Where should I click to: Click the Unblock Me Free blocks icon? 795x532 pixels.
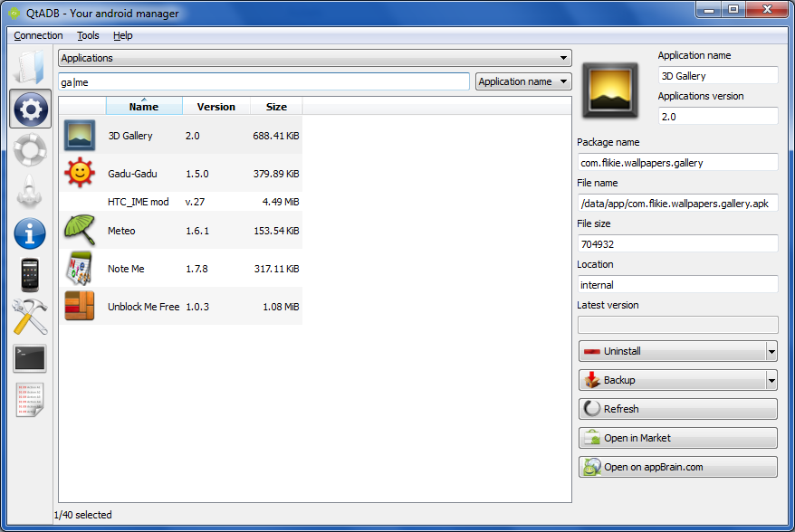(x=80, y=306)
